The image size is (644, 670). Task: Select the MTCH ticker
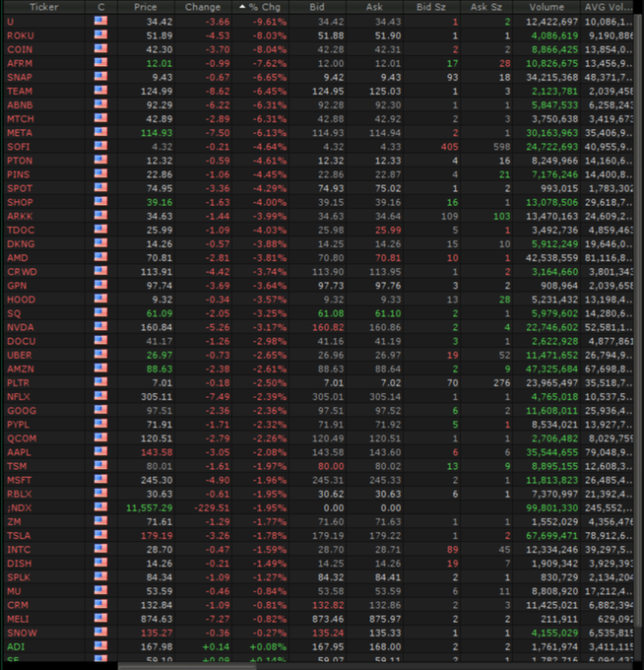(x=21, y=119)
